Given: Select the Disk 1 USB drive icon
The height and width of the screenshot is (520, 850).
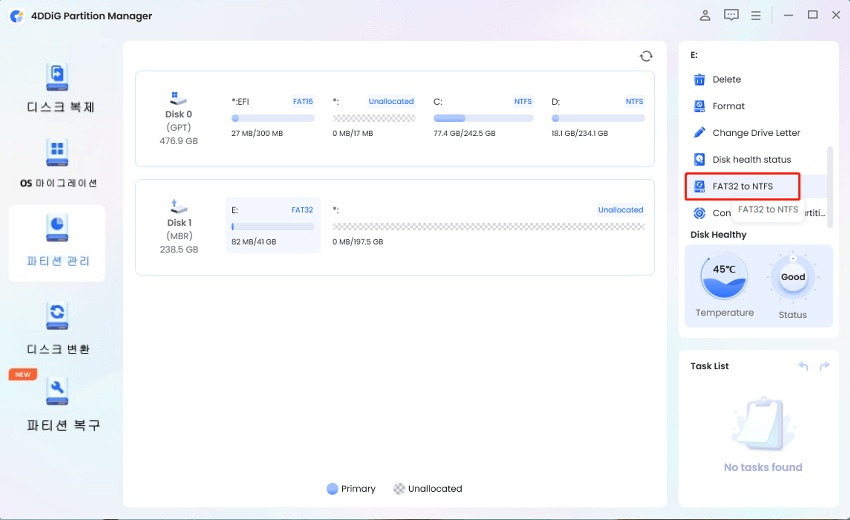Looking at the screenshot, I should click(178, 207).
